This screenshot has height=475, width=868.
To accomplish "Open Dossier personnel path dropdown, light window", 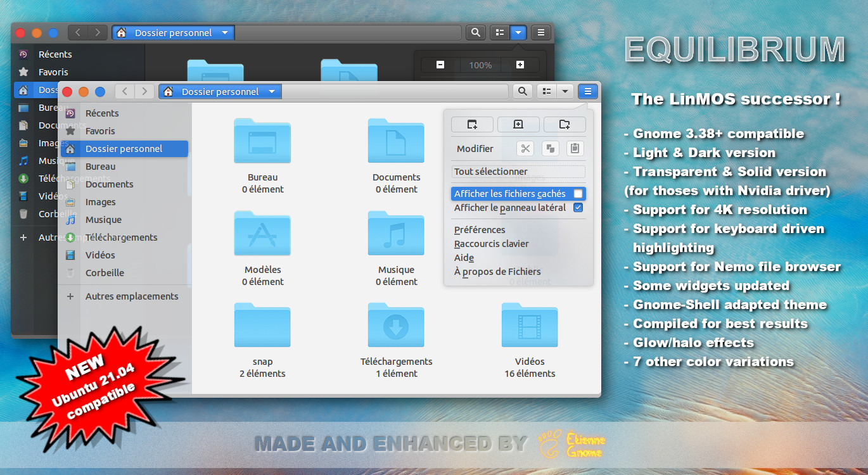I will click(220, 92).
